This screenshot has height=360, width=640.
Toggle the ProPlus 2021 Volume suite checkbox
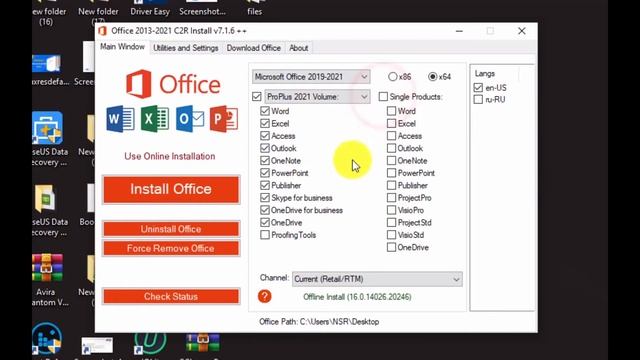[x=257, y=97]
